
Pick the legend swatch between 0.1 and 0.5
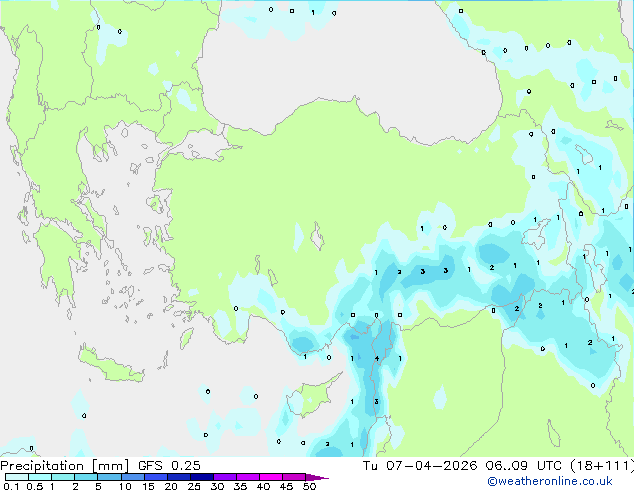tap(17, 477)
